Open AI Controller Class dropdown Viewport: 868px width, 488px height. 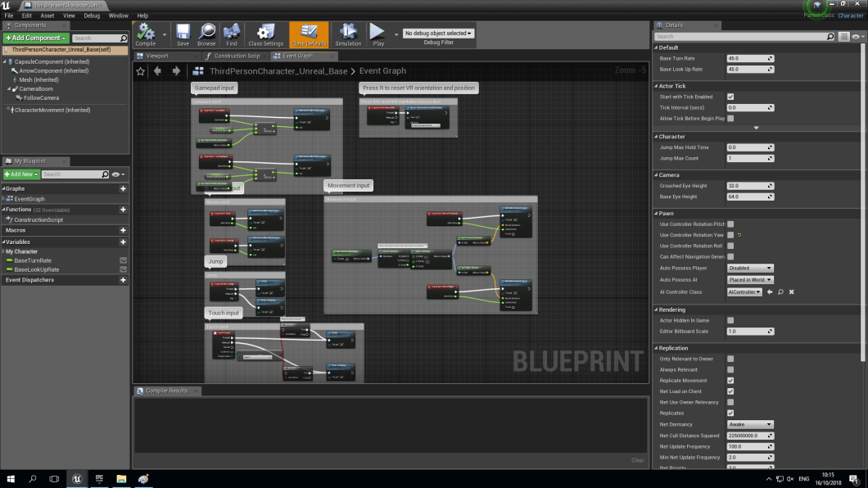click(744, 292)
